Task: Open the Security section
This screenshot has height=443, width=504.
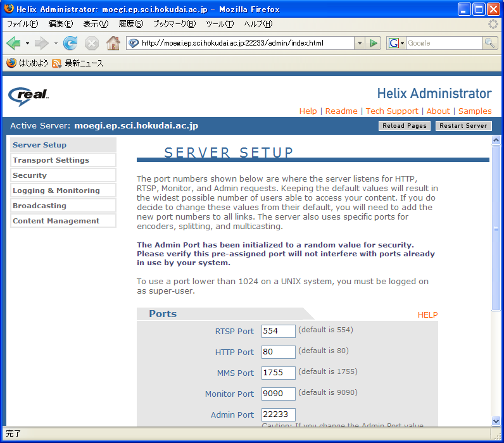Action: tap(63, 175)
